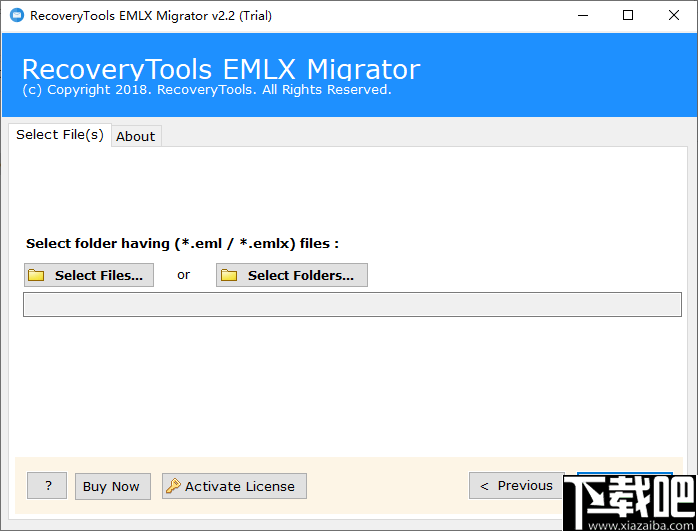The width and height of the screenshot is (698, 531).
Task: Click the key icon on Activate License
Action: coord(173,486)
